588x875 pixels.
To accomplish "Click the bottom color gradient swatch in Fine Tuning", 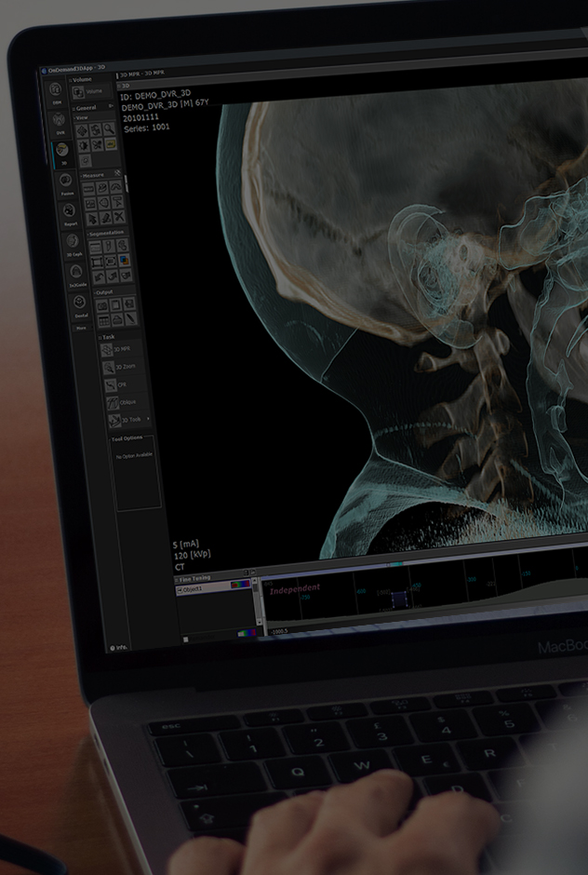I will click(246, 633).
